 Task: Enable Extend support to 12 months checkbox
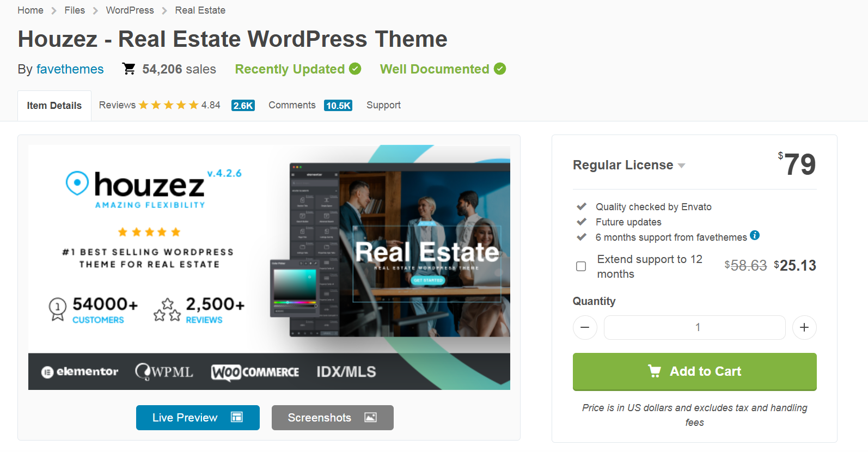tap(581, 266)
